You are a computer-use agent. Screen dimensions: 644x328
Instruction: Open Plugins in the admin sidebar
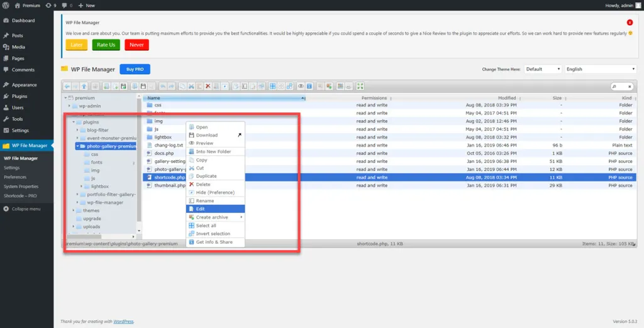pyautogui.click(x=19, y=96)
